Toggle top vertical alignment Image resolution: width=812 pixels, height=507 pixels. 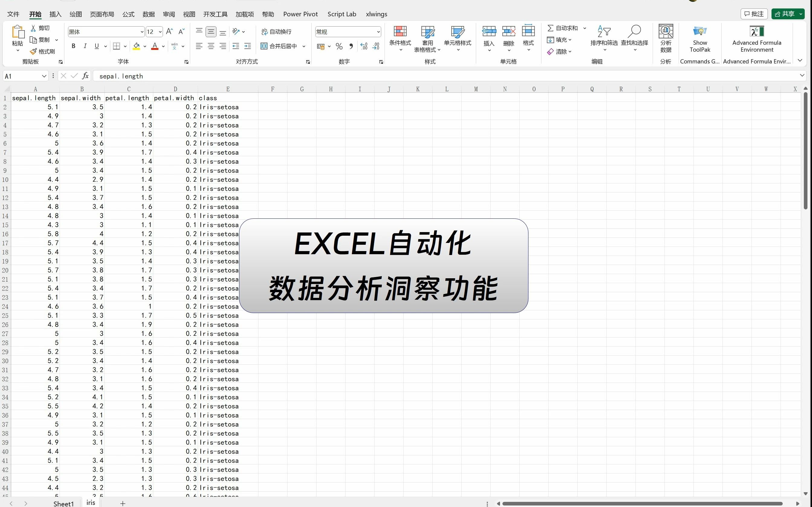pos(199,31)
